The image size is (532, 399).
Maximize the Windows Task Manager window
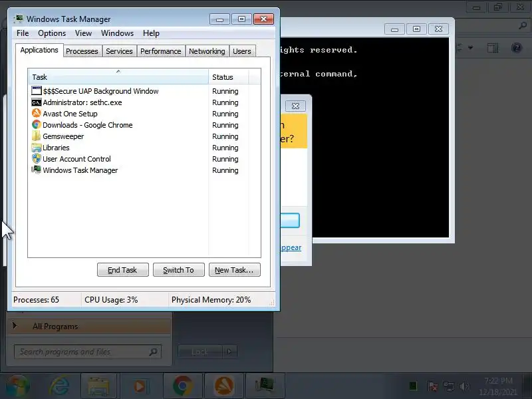tap(241, 19)
